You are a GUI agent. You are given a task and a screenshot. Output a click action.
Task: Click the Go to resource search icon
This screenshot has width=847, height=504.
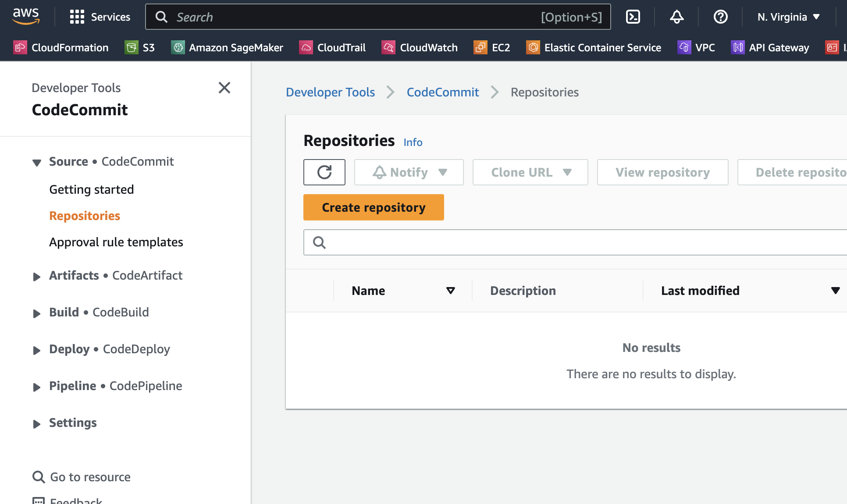[39, 477]
